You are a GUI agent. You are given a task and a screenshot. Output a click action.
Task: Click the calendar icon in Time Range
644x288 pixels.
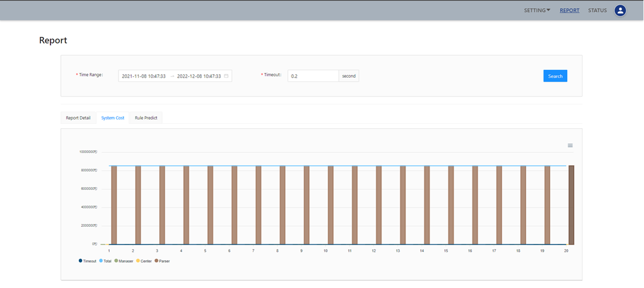226,76
